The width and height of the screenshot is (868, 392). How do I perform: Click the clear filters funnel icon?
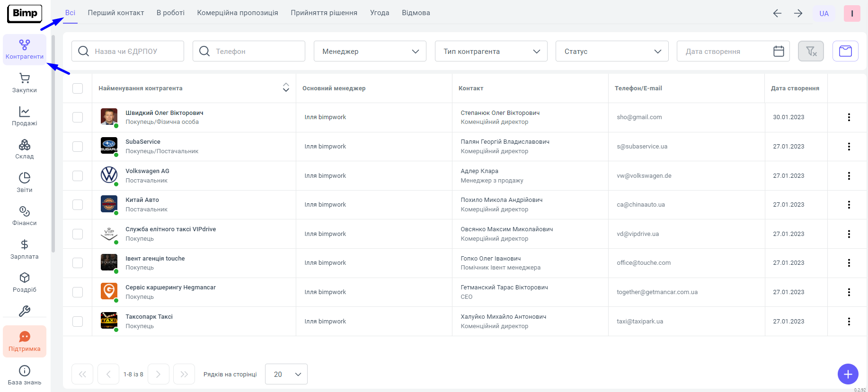pyautogui.click(x=811, y=51)
